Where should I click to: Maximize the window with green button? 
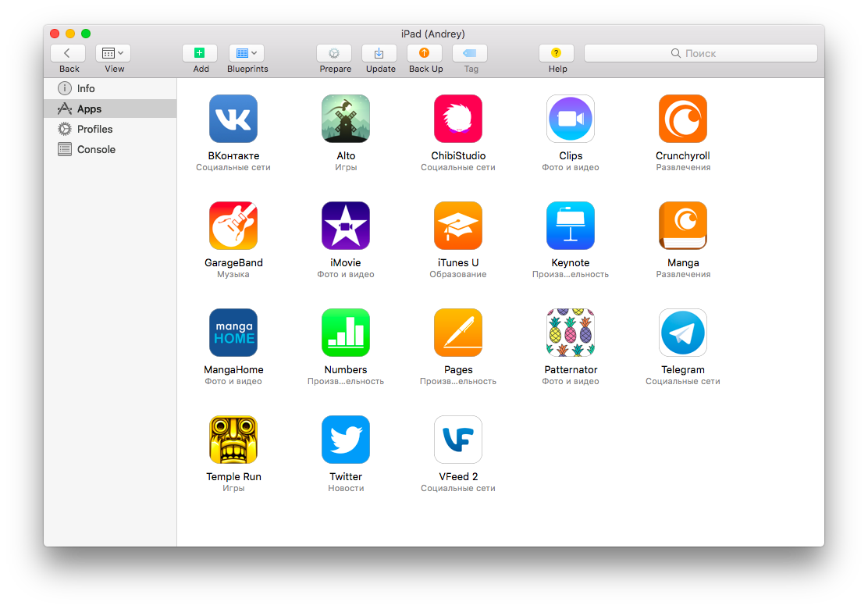[x=86, y=34]
